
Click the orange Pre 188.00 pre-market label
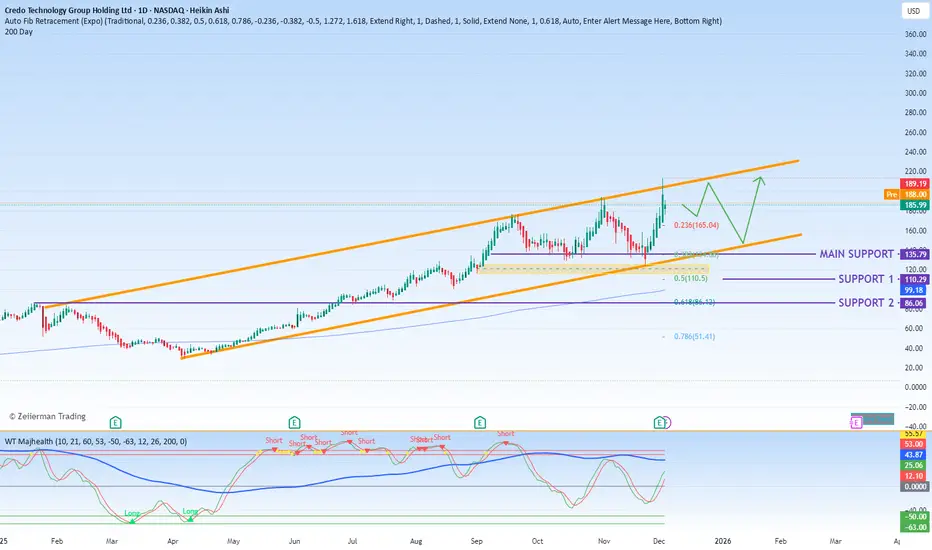coord(907,194)
